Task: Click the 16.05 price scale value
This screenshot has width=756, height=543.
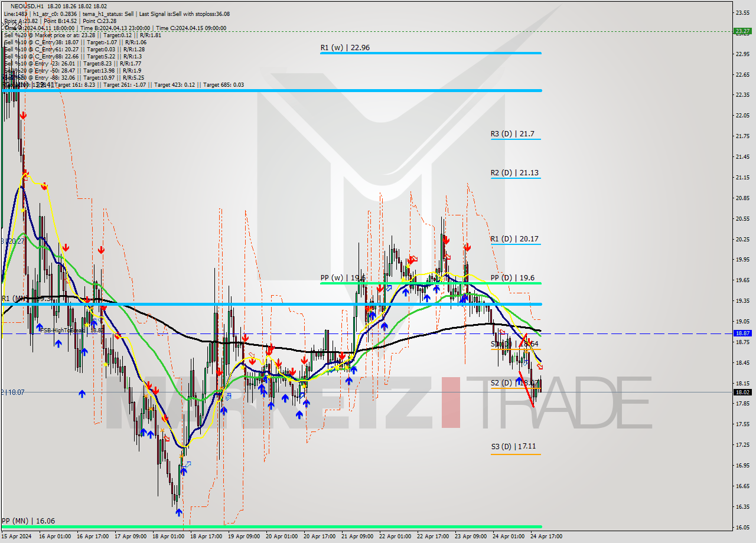Action: [x=742, y=527]
